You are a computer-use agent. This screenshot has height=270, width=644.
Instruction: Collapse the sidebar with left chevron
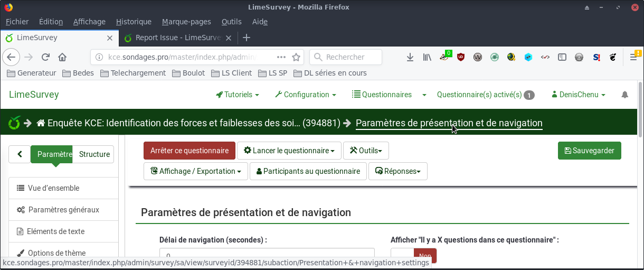[20, 154]
